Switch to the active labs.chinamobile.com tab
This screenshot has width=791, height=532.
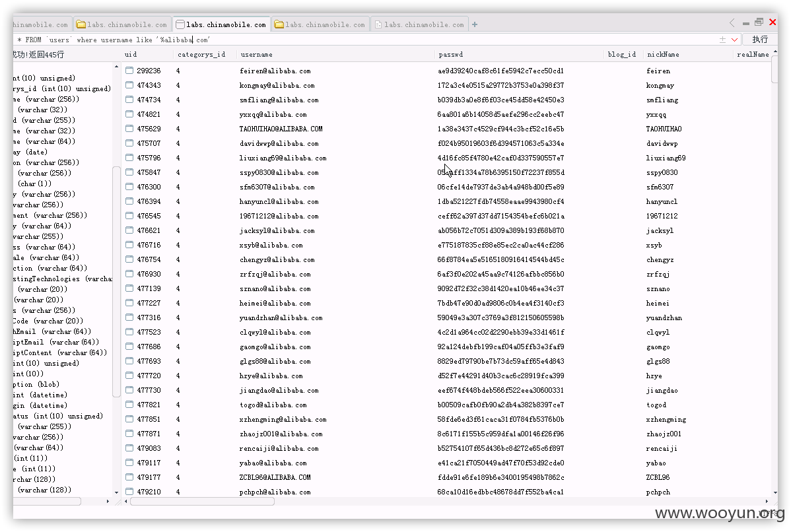(x=221, y=24)
